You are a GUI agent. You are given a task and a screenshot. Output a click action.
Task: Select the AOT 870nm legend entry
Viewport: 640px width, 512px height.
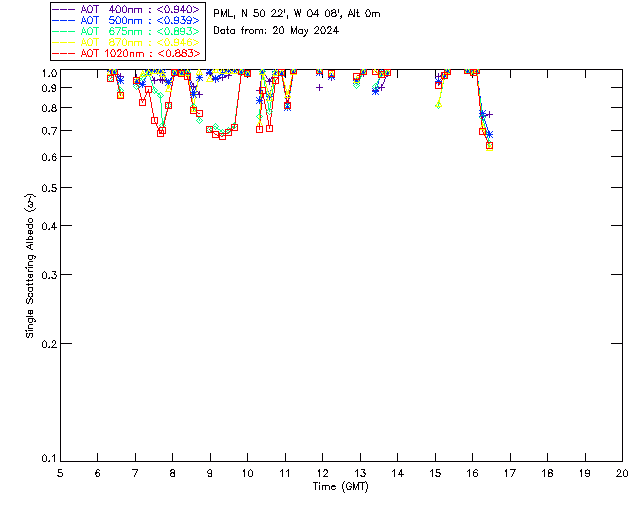pos(126,42)
